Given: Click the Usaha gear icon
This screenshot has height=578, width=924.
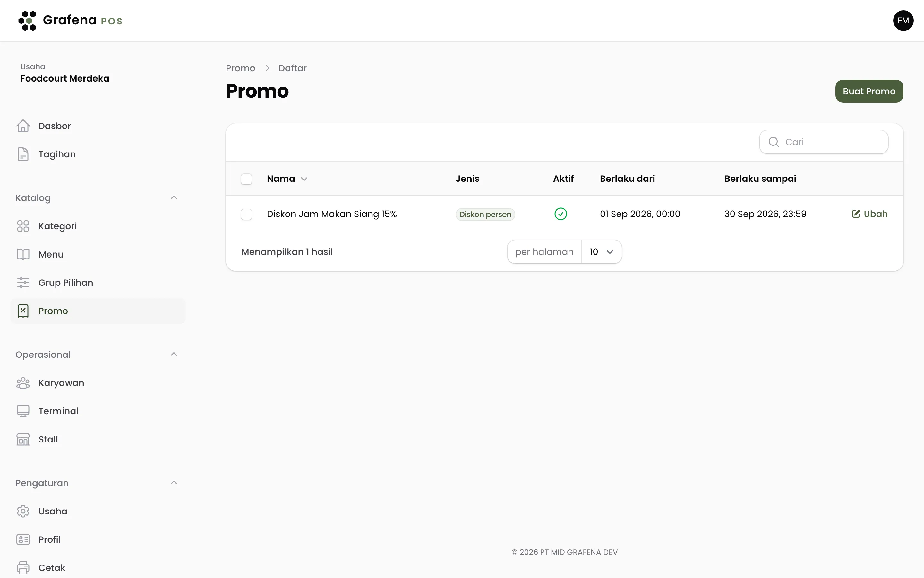Looking at the screenshot, I should 23,511.
